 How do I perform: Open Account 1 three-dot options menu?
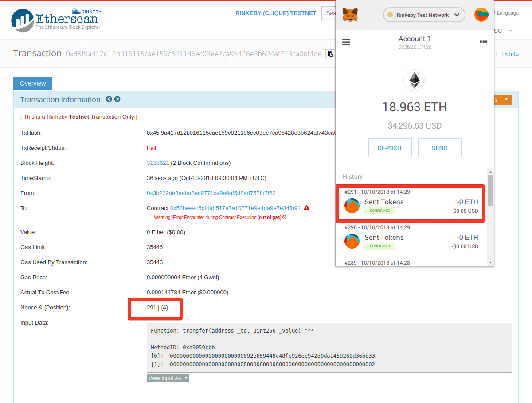tap(483, 42)
